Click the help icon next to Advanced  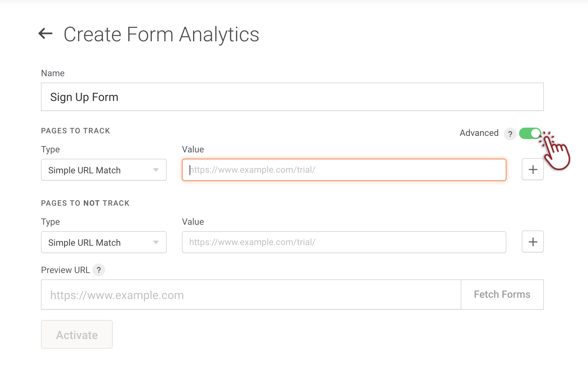click(510, 134)
